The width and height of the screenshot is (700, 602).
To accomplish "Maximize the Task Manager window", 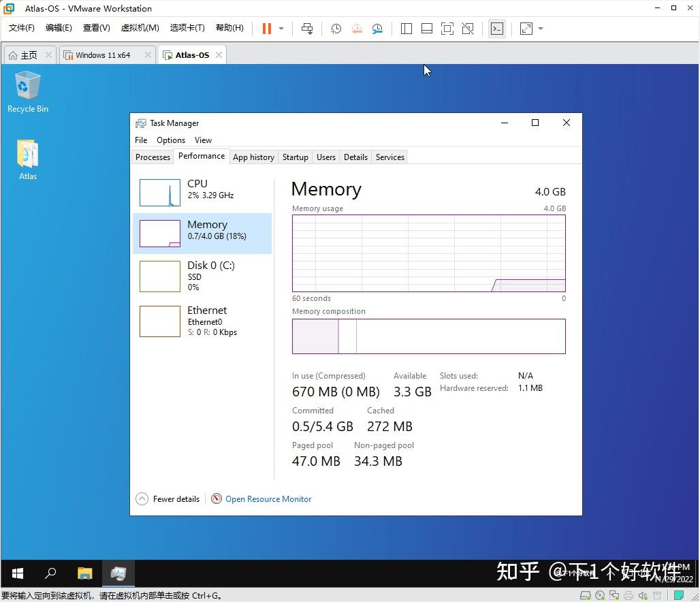I will (535, 123).
